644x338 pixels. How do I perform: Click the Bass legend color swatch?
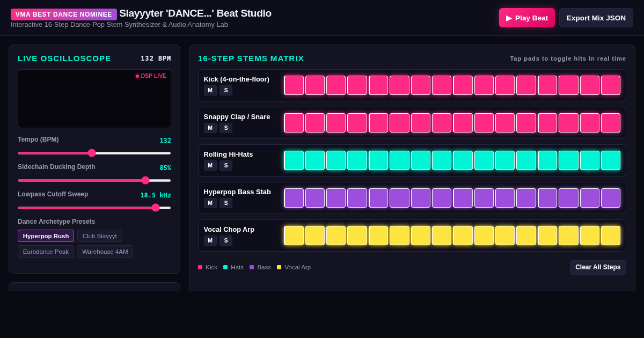[x=252, y=267]
